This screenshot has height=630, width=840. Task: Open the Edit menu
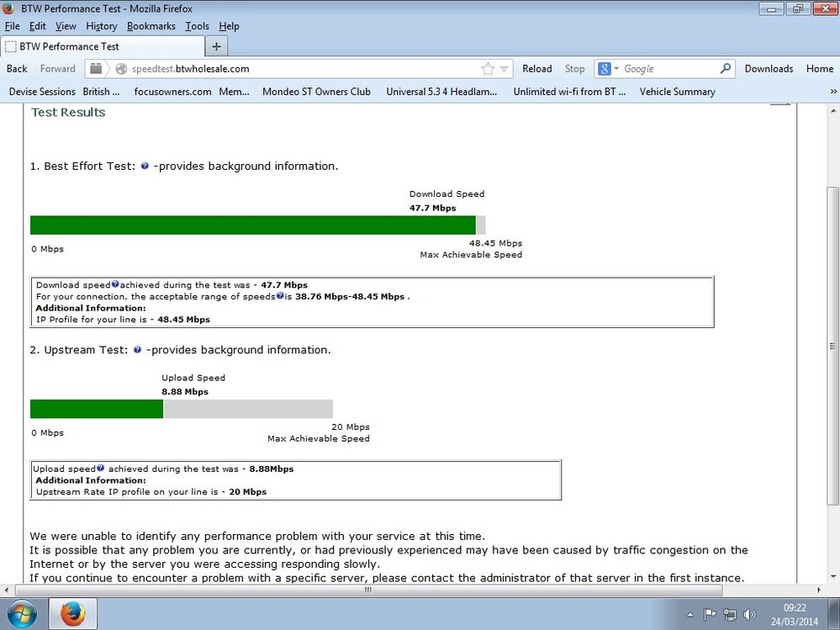pyautogui.click(x=38, y=26)
